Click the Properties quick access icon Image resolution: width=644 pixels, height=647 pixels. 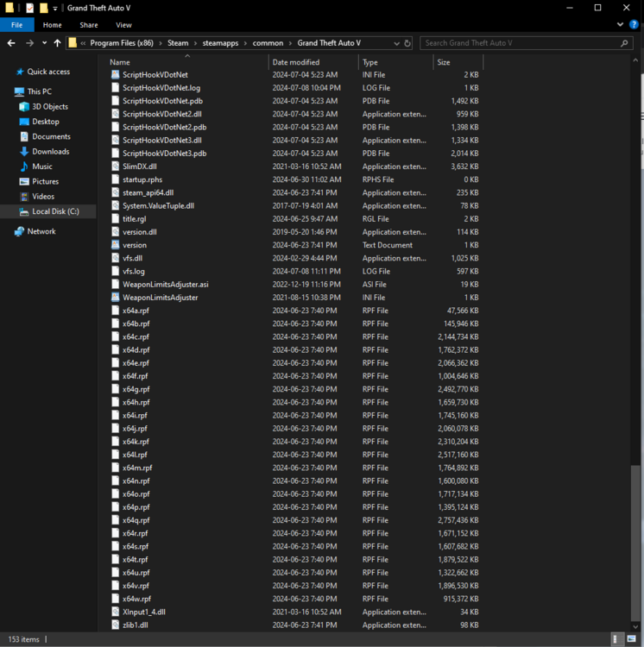(x=29, y=8)
